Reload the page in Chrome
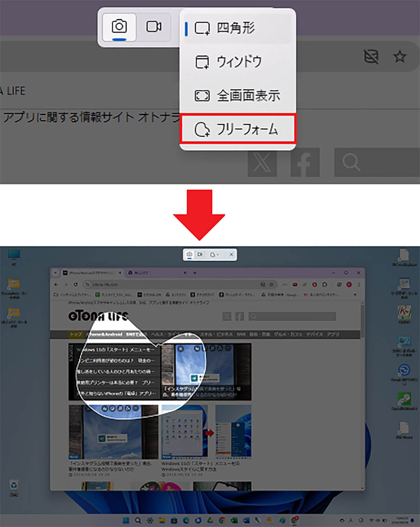This screenshot has height=527, width=420. click(x=76, y=284)
